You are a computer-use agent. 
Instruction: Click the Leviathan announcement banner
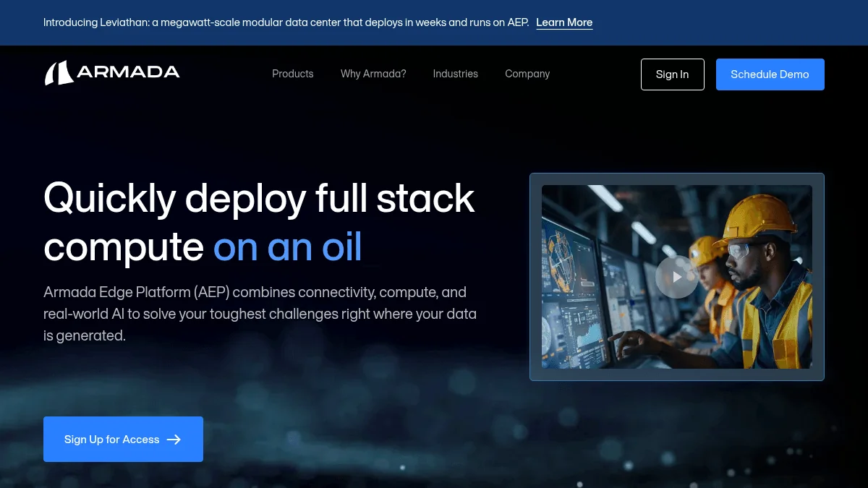(289, 22)
